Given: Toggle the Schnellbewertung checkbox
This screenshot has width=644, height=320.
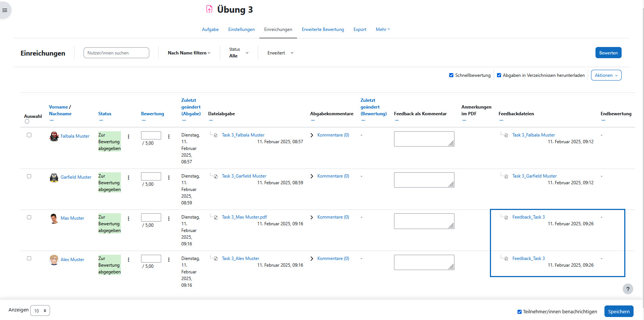Looking at the screenshot, I should [x=451, y=75].
